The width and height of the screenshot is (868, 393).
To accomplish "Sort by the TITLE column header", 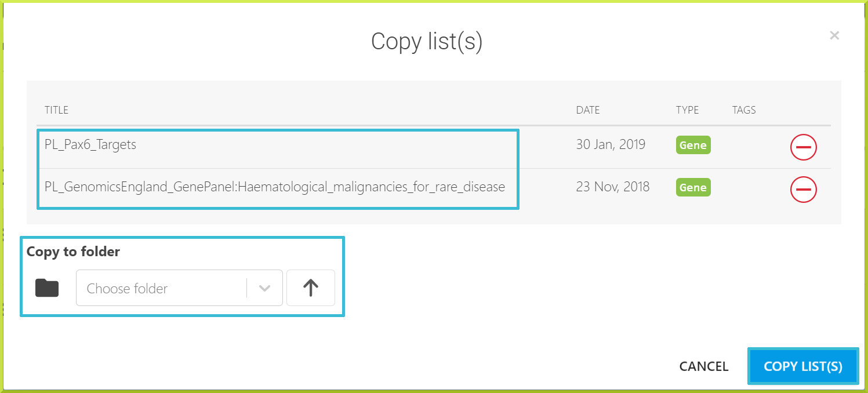I will click(56, 110).
